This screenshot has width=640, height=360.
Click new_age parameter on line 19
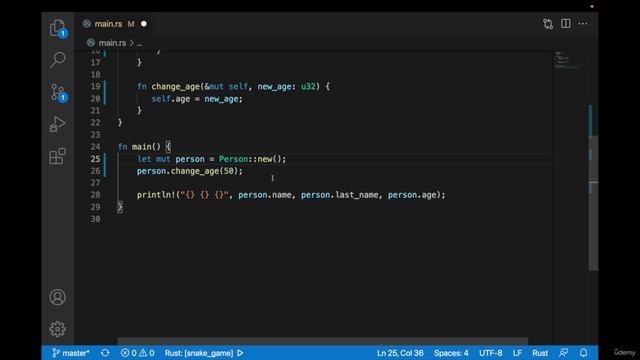pos(274,87)
